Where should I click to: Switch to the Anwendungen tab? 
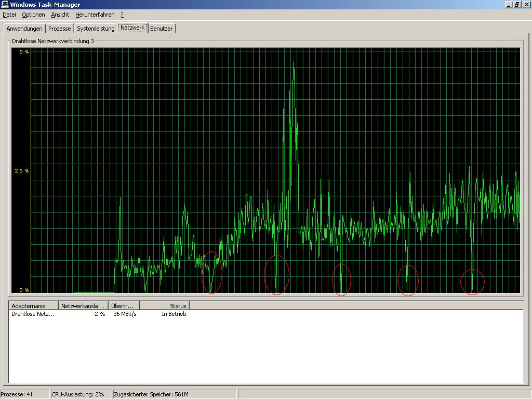click(24, 29)
